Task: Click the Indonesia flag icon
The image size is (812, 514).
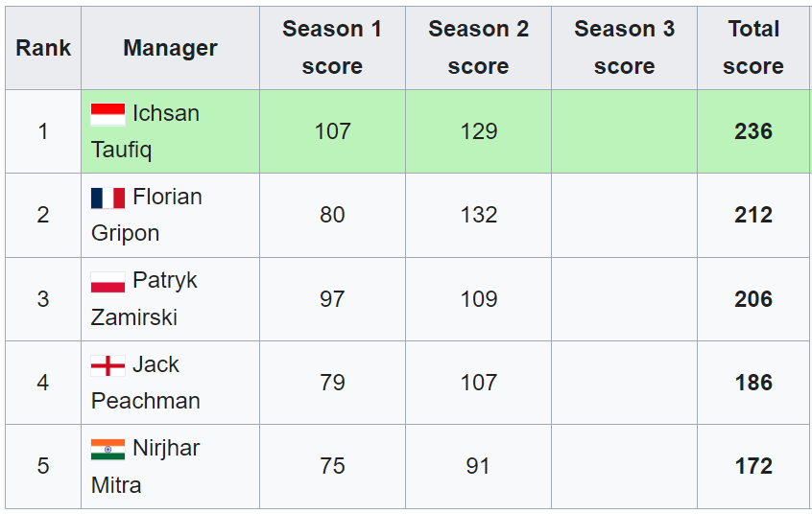Action: click(107, 114)
